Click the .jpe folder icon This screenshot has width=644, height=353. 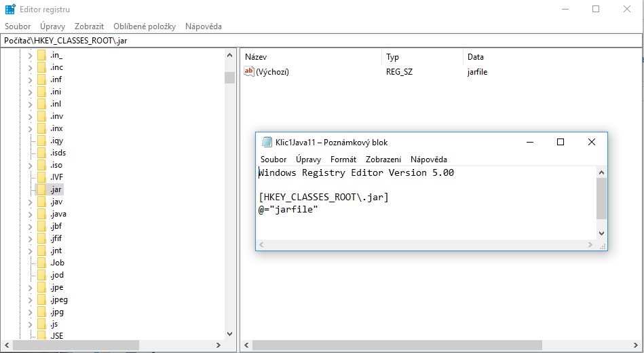point(41,287)
